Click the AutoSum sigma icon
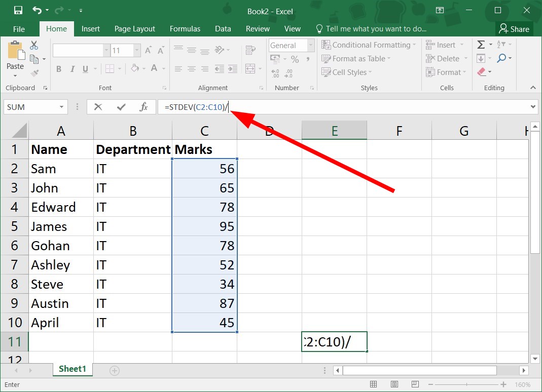Image resolution: width=542 pixels, height=392 pixels. pyautogui.click(x=481, y=45)
